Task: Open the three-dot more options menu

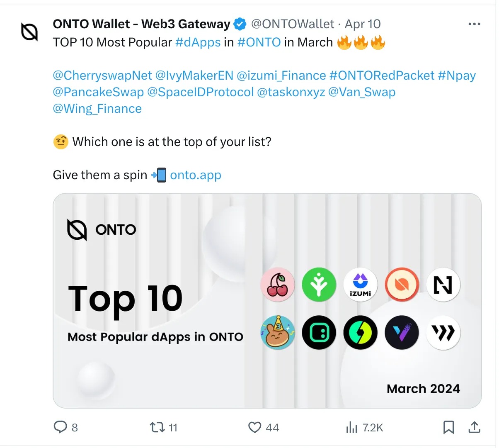Action: 474,24
